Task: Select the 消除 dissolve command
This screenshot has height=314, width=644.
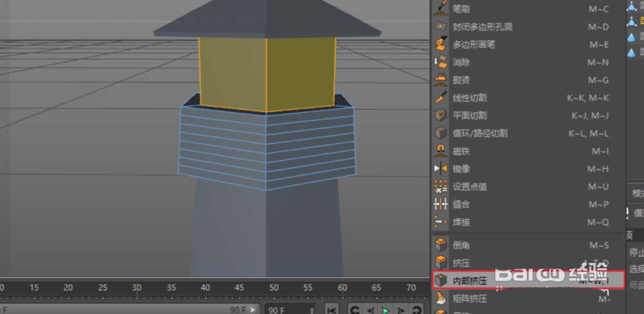Action: tap(528, 62)
